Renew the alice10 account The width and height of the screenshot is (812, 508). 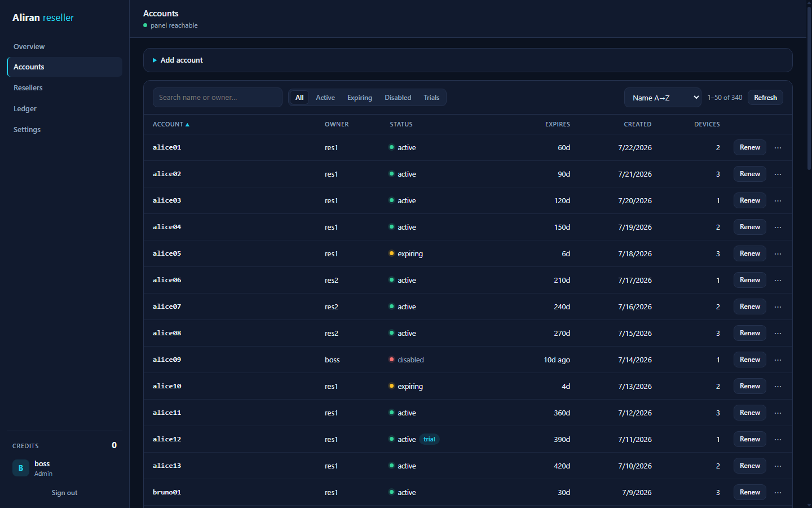tap(750, 386)
